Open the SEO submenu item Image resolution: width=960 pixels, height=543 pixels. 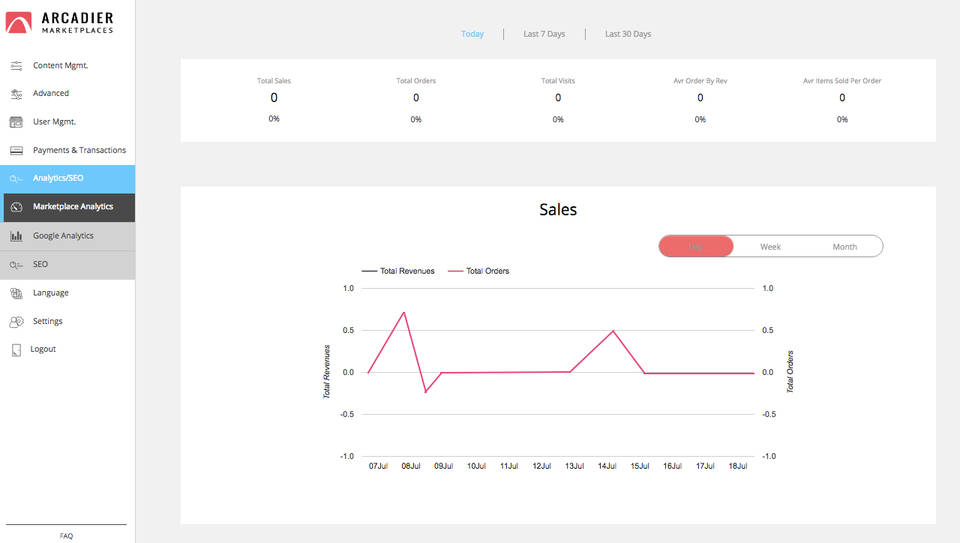(40, 264)
